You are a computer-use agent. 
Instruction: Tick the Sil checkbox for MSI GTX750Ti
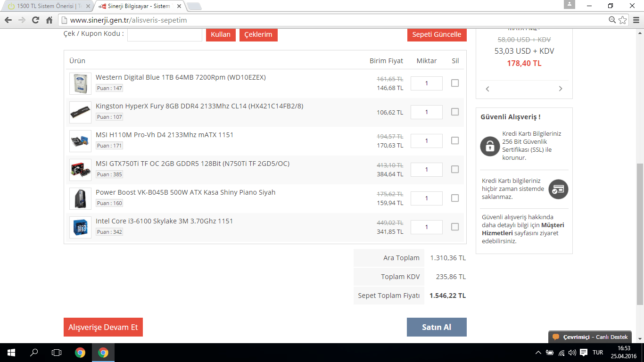(x=455, y=169)
